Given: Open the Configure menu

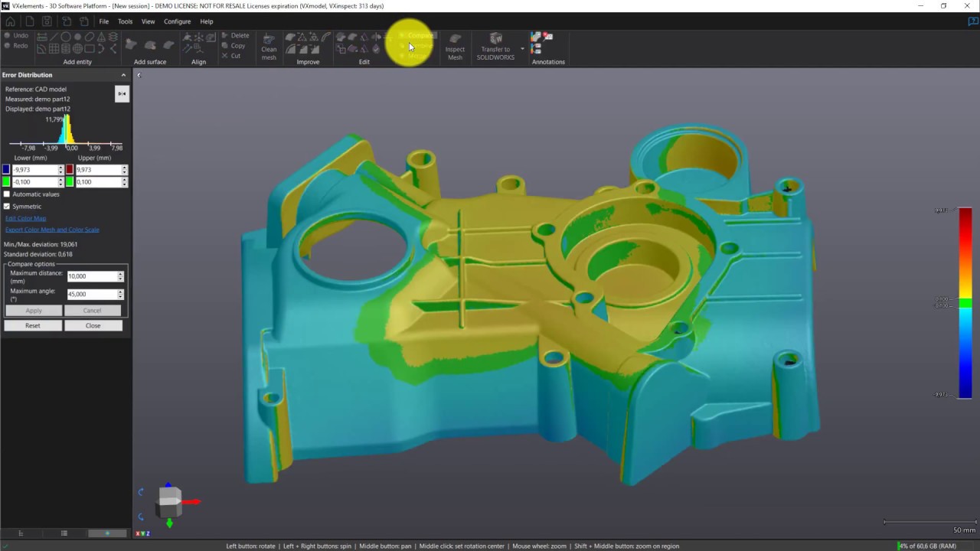Looking at the screenshot, I should click(x=177, y=21).
